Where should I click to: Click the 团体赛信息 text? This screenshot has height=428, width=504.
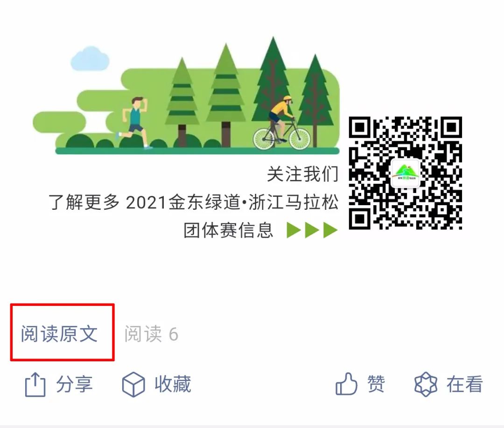point(229,230)
